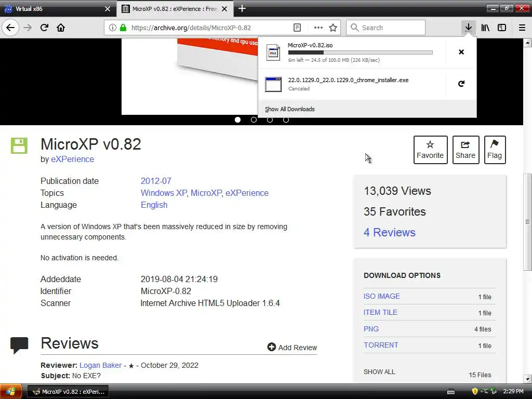Click the Reviews speech bubble icon
532x399 pixels.
point(19,345)
